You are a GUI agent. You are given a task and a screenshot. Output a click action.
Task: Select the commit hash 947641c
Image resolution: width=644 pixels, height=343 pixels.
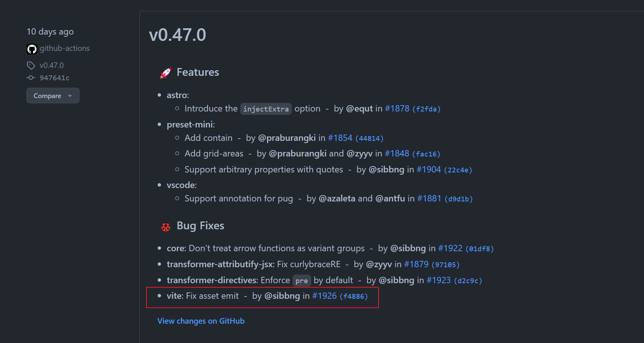tap(55, 78)
